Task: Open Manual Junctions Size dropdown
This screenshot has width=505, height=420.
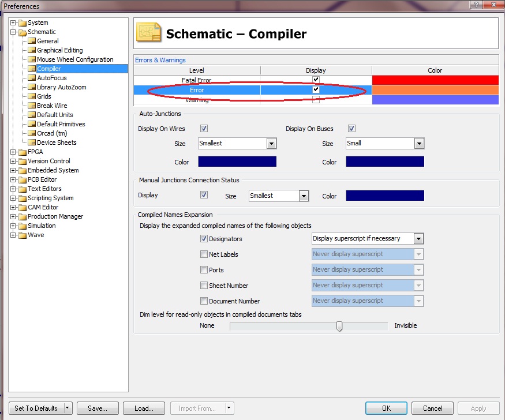Action: (x=304, y=196)
